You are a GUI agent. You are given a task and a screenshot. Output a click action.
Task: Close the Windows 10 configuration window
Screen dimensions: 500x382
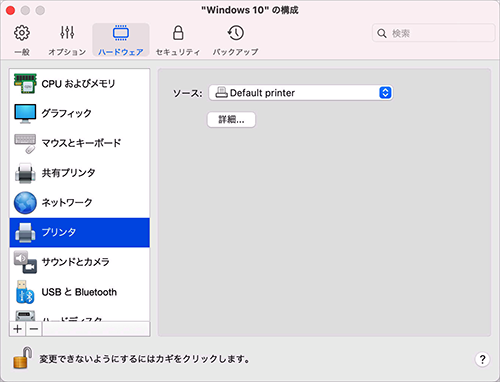click(x=10, y=10)
